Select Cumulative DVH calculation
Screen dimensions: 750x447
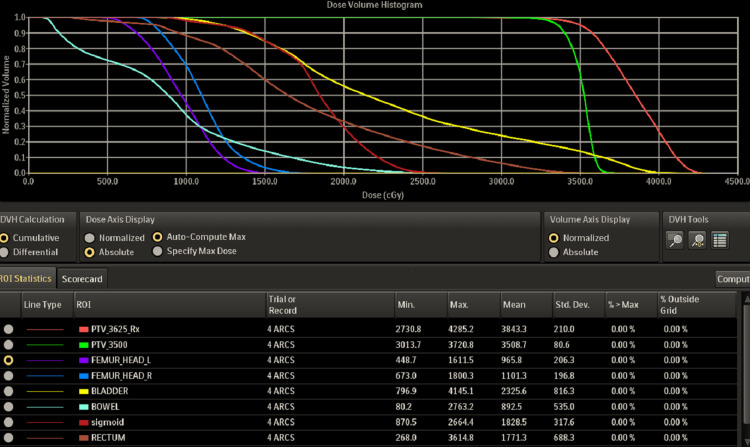point(4,238)
